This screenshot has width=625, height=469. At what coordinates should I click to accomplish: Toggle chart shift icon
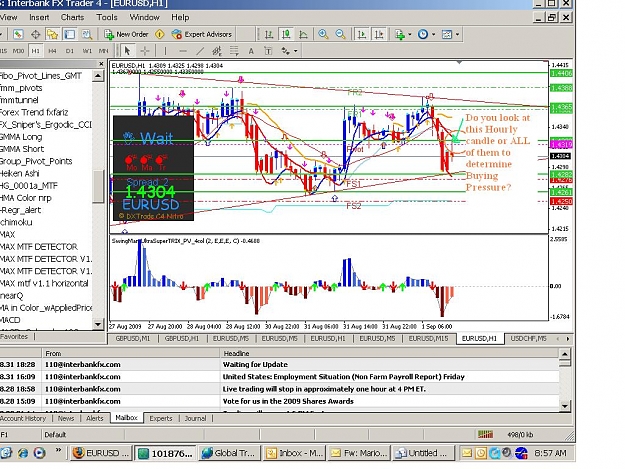pos(379,35)
